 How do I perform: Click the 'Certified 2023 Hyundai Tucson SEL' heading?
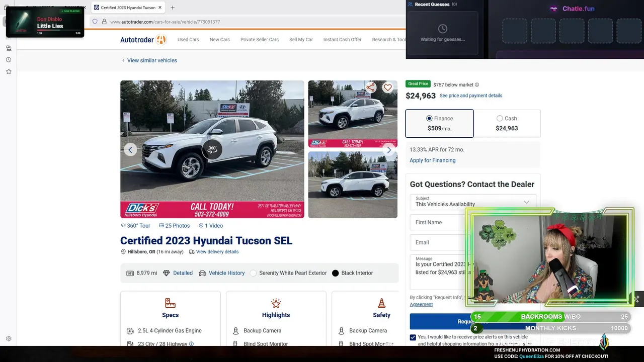(206, 241)
